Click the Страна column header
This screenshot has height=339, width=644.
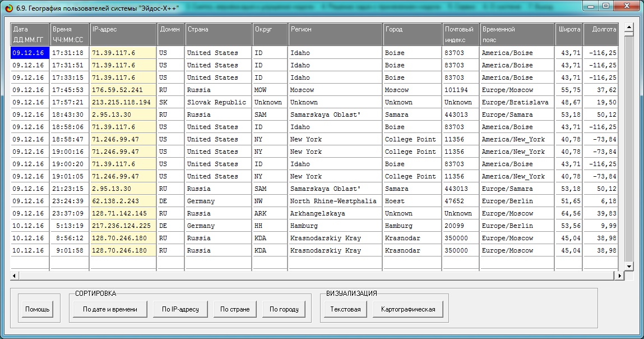[218, 34]
